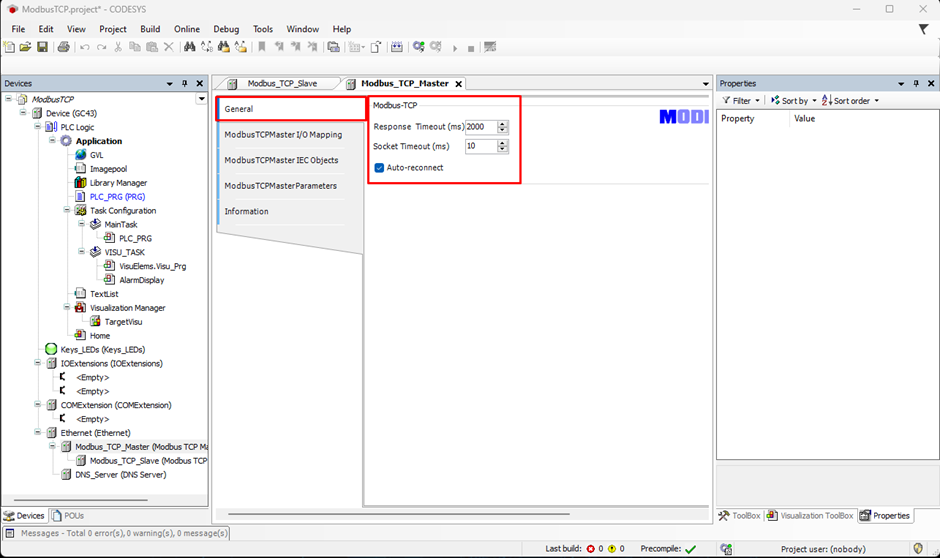Collapse the Application tree node
Viewport: 940px width, 558px height.
click(x=52, y=140)
